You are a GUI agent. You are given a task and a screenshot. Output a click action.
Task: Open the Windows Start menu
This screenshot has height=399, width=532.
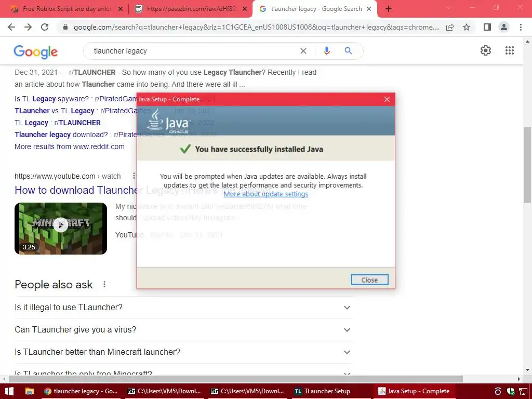(x=9, y=391)
